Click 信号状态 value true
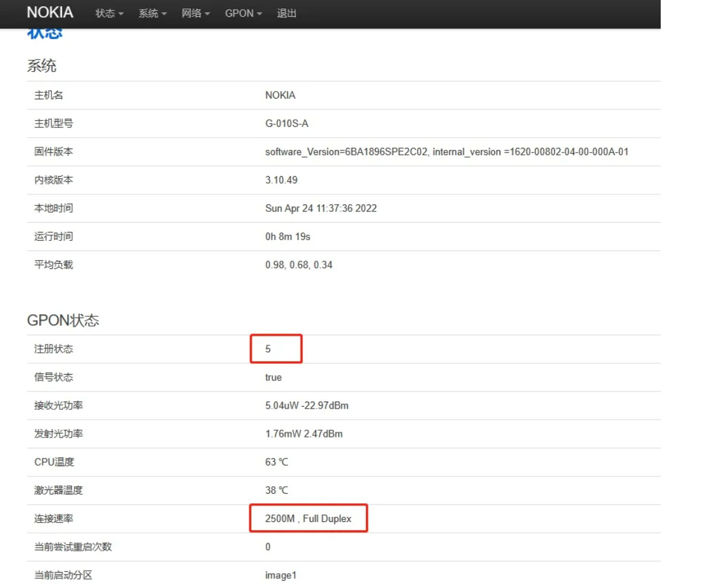Image resolution: width=728 pixels, height=586 pixels. (x=274, y=377)
